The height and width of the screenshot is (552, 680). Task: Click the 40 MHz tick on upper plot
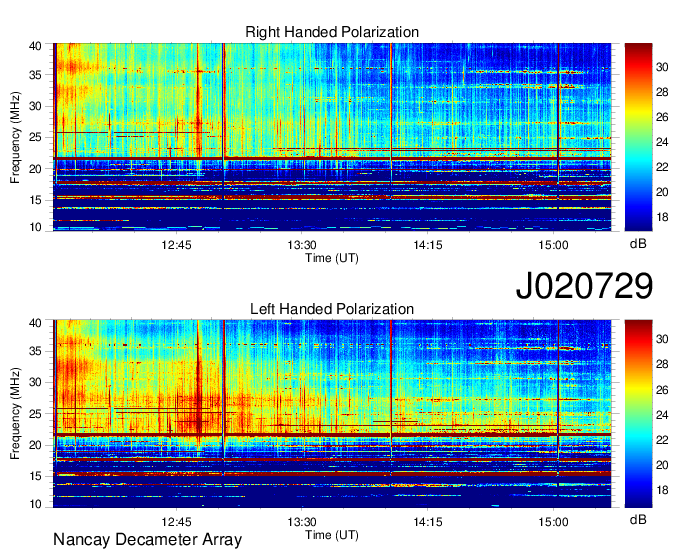click(35, 46)
